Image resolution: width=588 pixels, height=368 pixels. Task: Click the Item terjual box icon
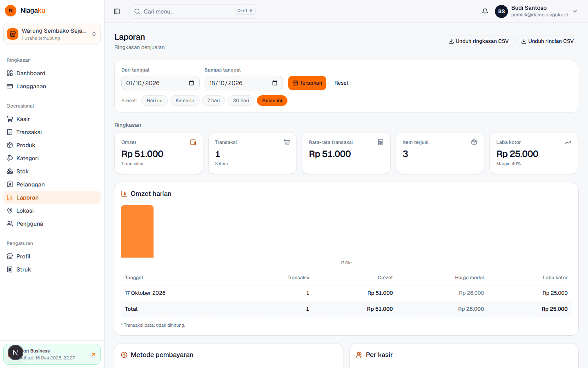point(474,142)
